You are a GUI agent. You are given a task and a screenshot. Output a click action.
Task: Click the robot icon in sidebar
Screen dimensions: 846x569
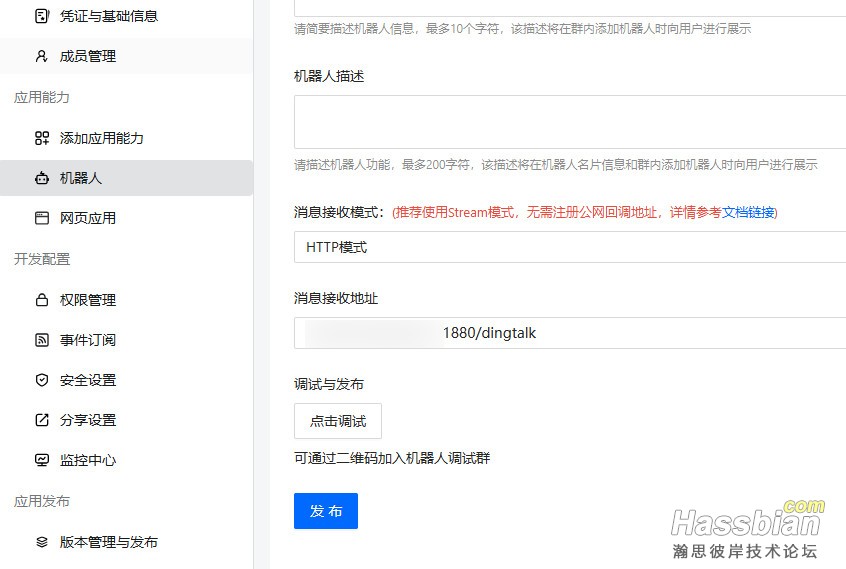[41, 178]
